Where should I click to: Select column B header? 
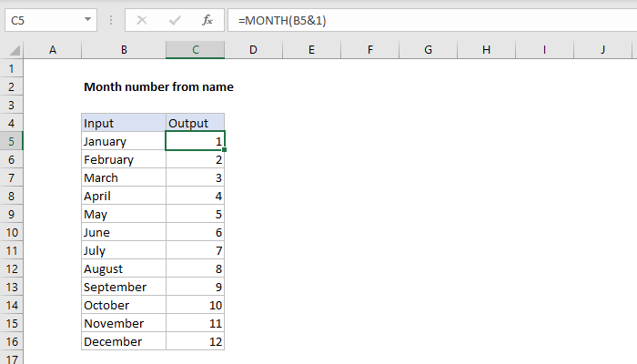[123, 50]
